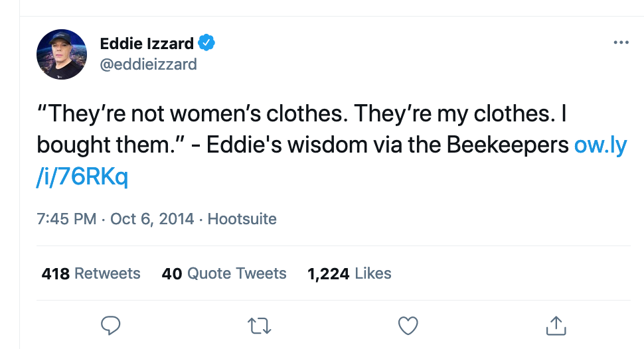This screenshot has height=349, width=644.
Task: Click the "I bought them." phrase in the tweet
Action: pos(106,145)
